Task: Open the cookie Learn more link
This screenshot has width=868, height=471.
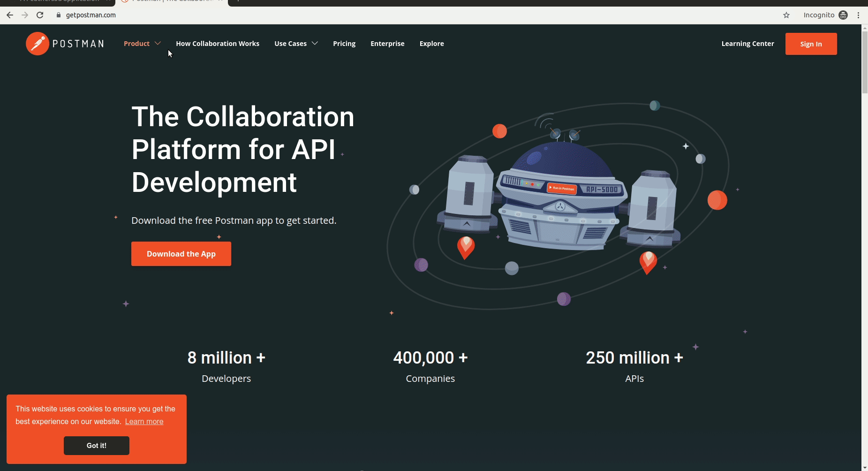Action: pyautogui.click(x=144, y=421)
